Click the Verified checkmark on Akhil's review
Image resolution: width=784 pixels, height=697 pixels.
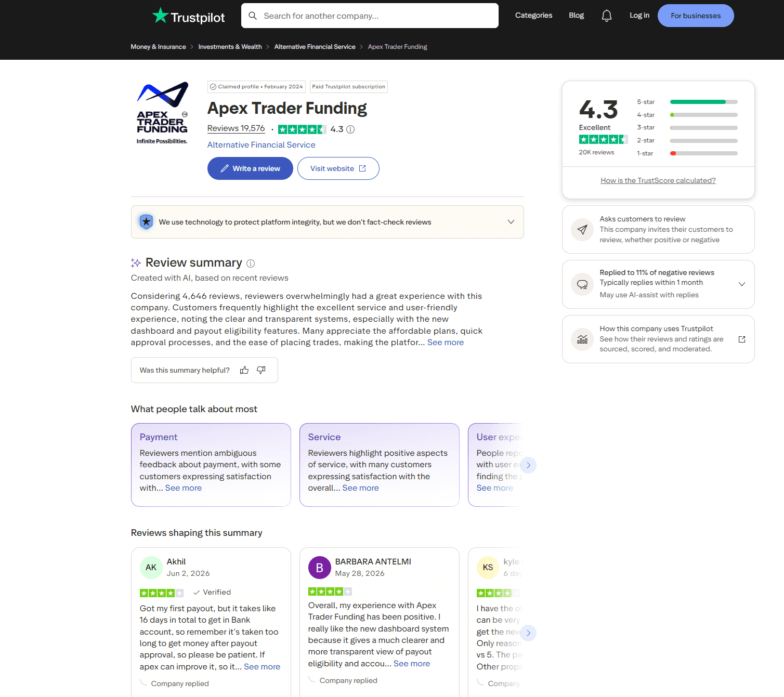coord(197,593)
